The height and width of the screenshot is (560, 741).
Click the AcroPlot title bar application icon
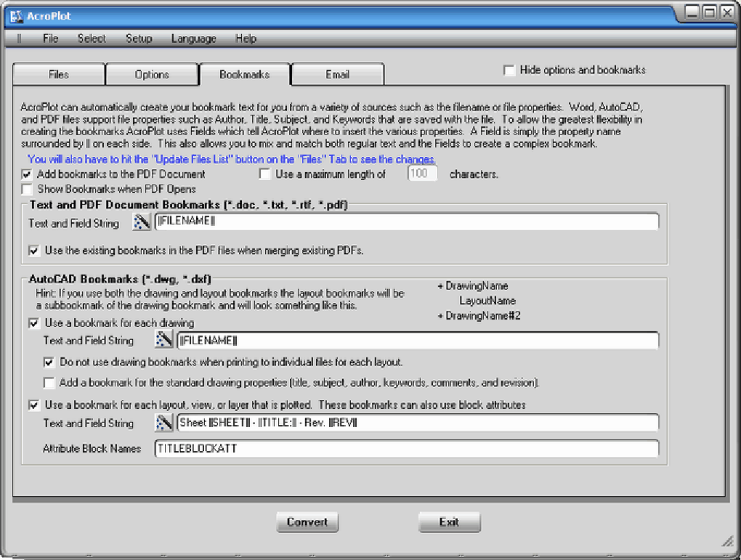[x=16, y=16]
